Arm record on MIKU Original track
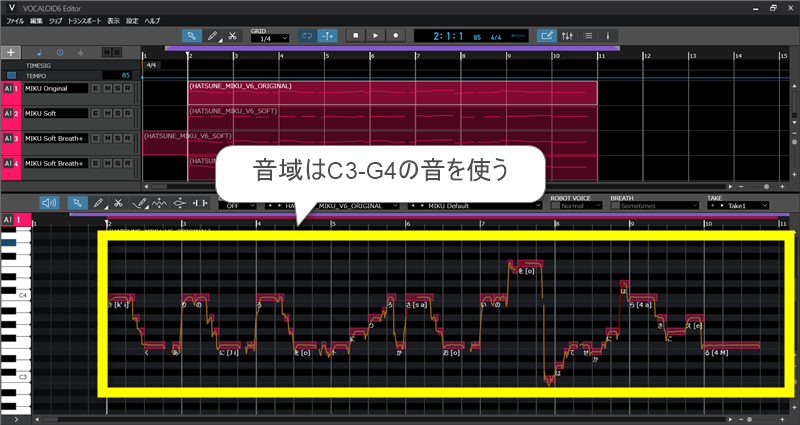 tap(128, 88)
